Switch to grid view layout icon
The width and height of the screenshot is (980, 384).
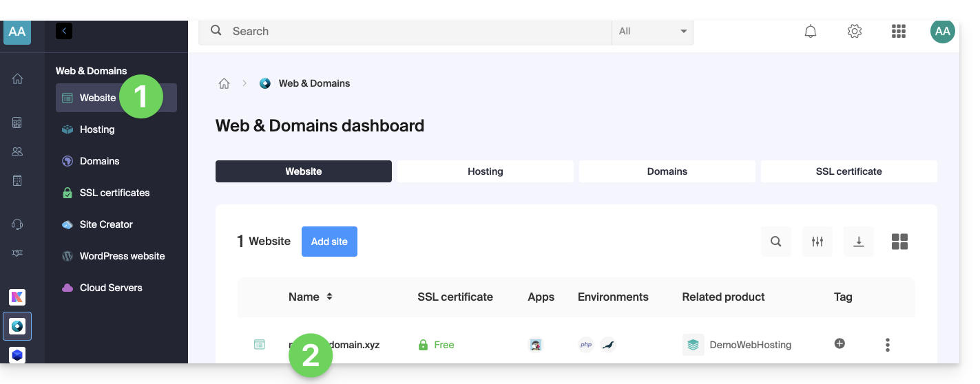899,242
